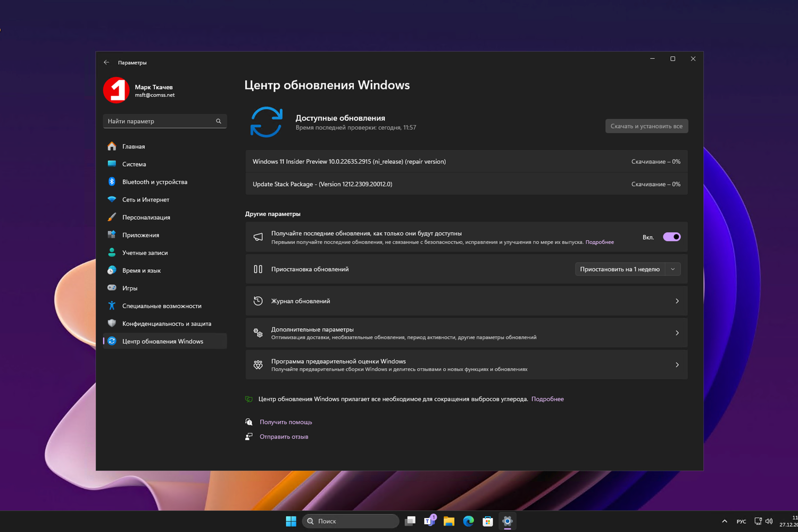This screenshot has width=798, height=532.
Task: Focus the Найти параметр search field
Action: 165,121
